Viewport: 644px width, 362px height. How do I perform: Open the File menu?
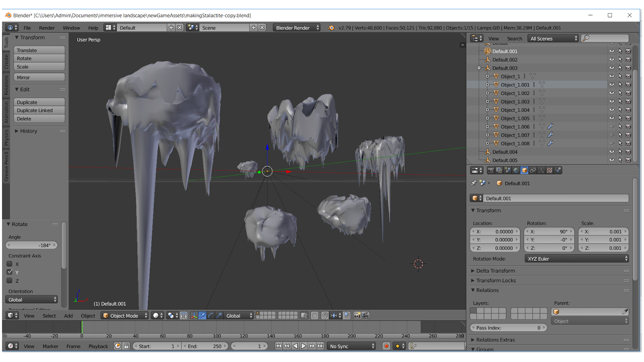coord(27,28)
